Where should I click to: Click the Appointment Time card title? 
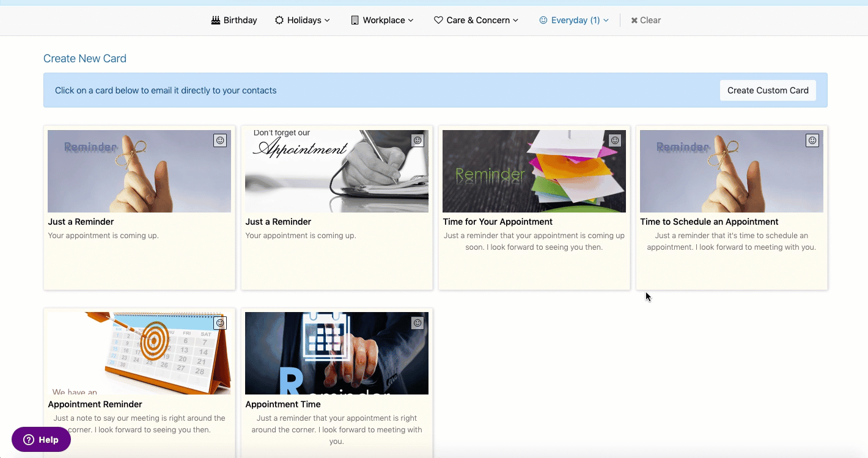click(x=283, y=404)
